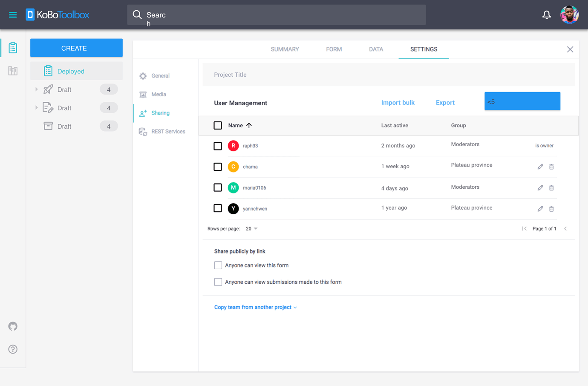The image size is (588, 386).
Task: Open the Sharing settings icon
Action: (x=143, y=112)
